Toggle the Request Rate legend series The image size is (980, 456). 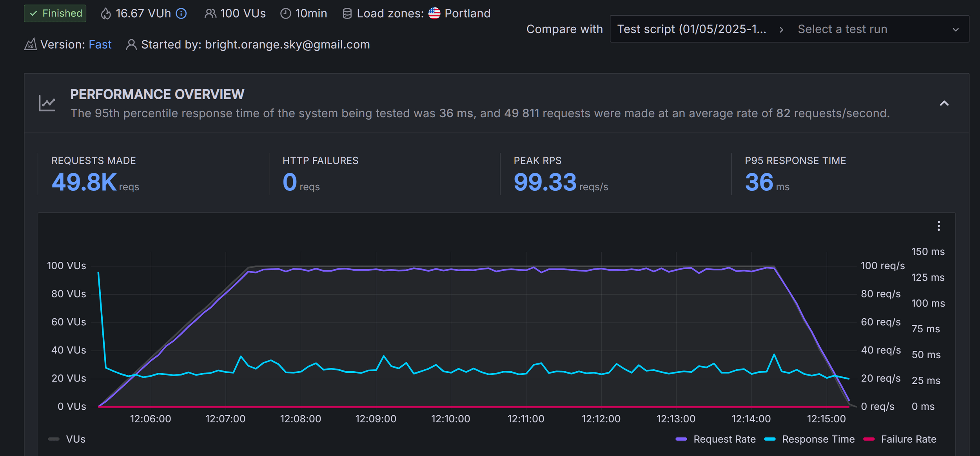(x=724, y=439)
